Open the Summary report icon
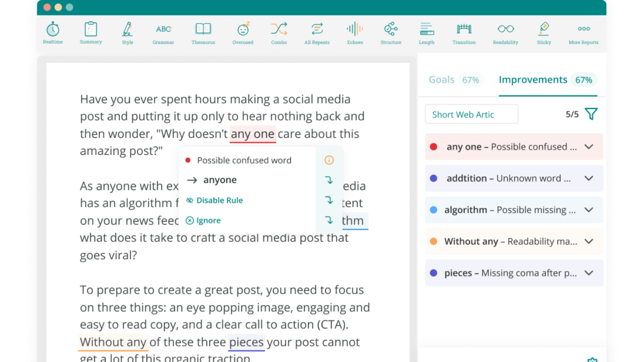The image size is (644, 362). coord(91,33)
